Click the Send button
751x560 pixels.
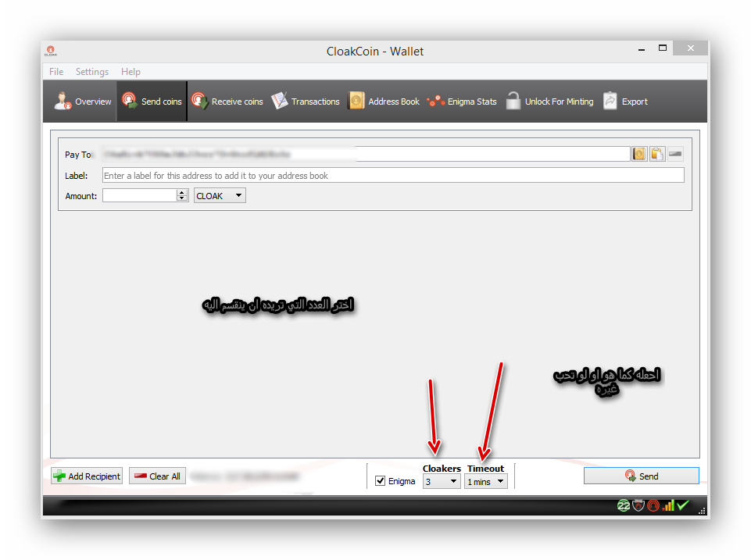click(x=642, y=476)
